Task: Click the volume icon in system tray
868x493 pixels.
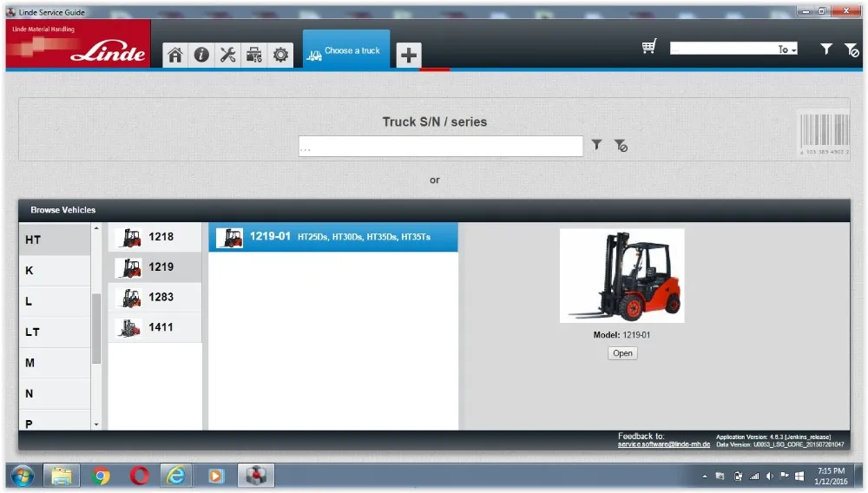Action: point(770,477)
